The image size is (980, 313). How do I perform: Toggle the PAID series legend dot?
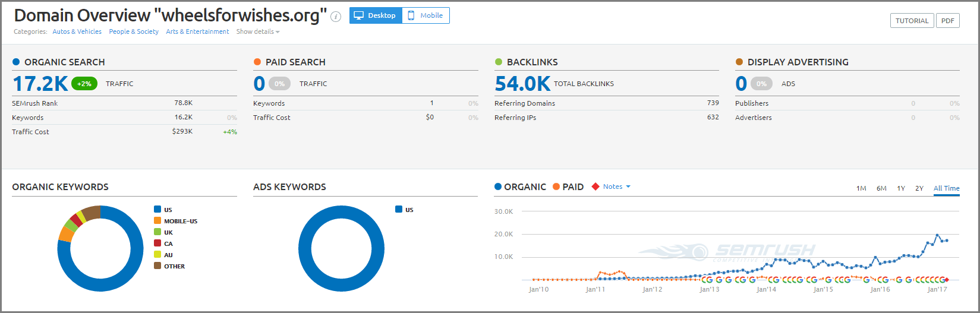[x=556, y=186]
